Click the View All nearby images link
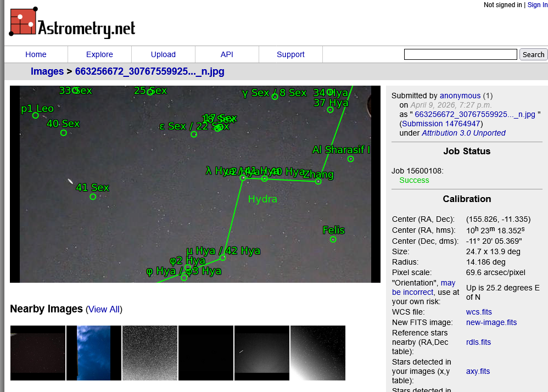 click(104, 309)
